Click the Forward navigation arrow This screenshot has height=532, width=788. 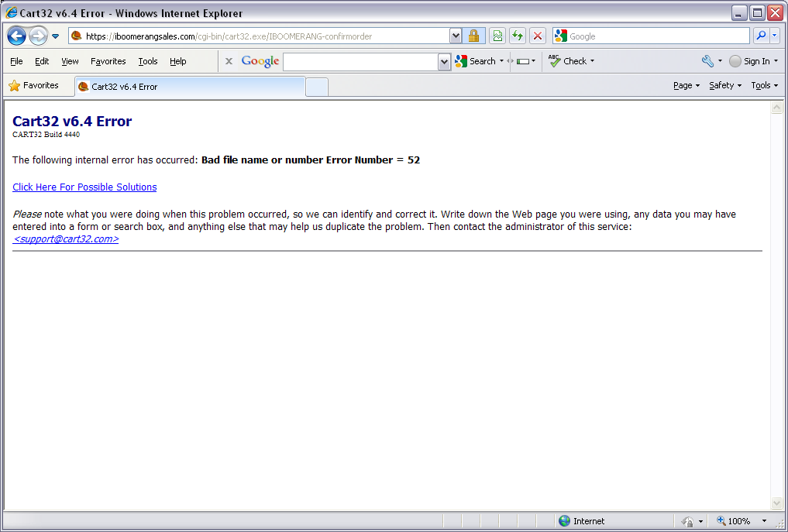point(38,36)
